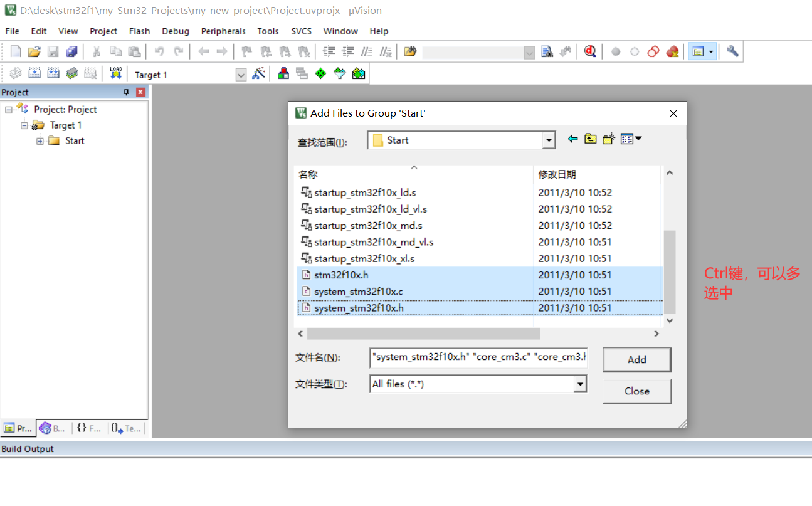The image size is (812, 506).
Task: Click the Up One Level folder icon
Action: tap(590, 139)
